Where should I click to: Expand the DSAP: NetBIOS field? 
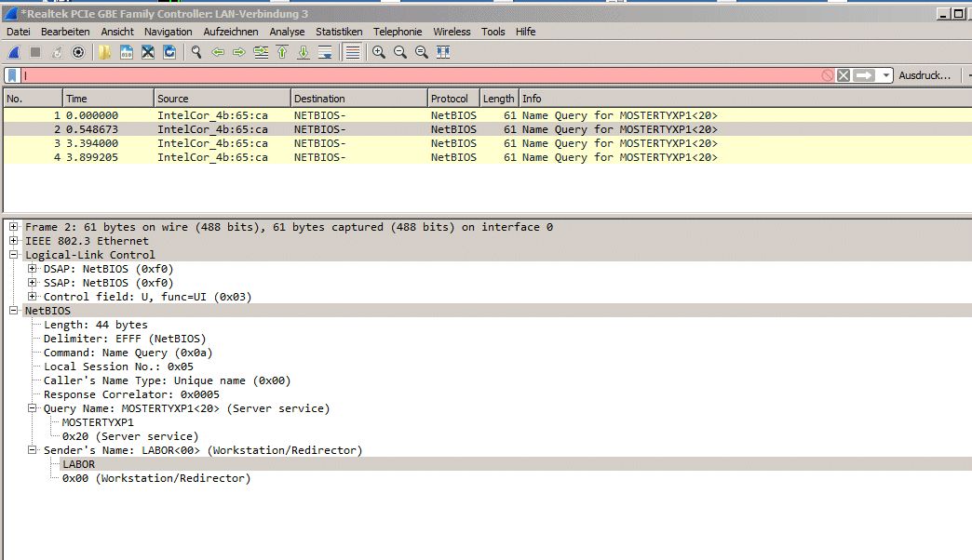coord(33,269)
